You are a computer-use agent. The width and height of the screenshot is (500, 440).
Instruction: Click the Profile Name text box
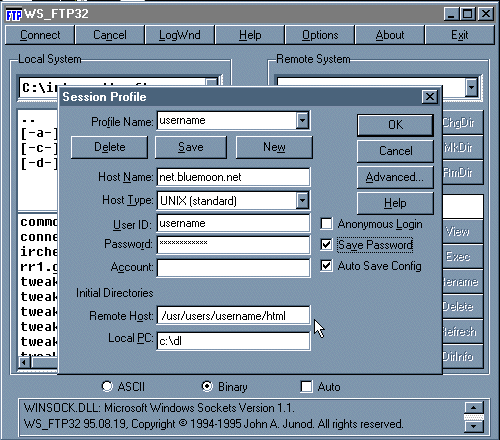click(227, 120)
